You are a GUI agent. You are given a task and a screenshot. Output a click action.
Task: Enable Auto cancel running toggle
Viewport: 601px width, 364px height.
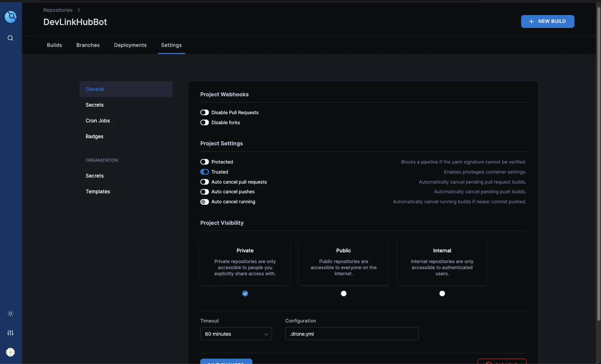[205, 202]
